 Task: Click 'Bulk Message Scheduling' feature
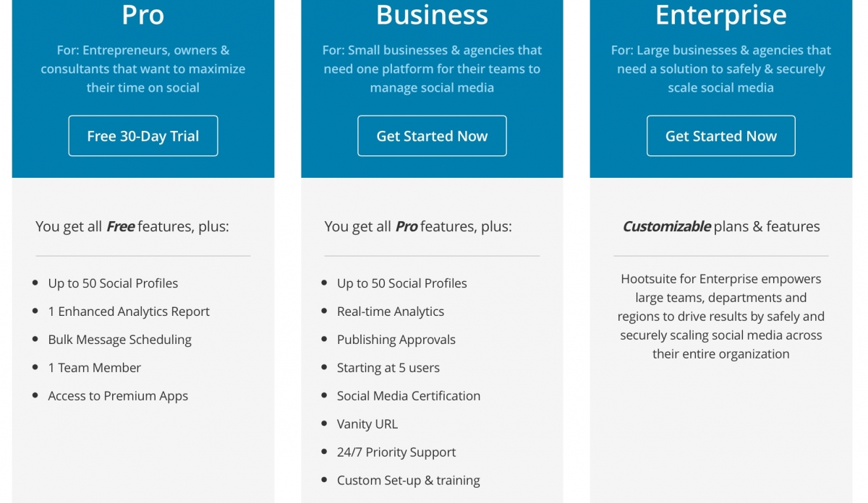pyautogui.click(x=119, y=340)
